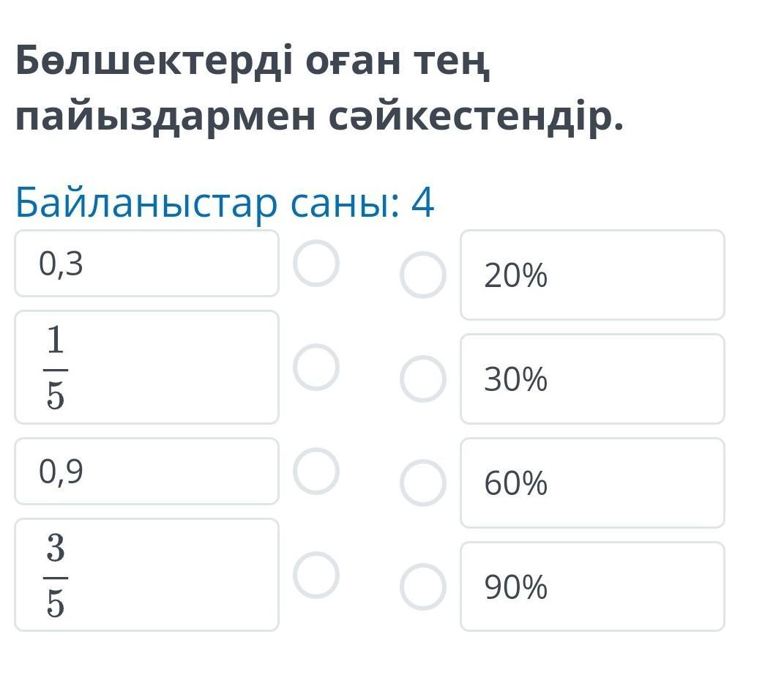Click the 'Байланыстар саны: 4' label

point(225,203)
